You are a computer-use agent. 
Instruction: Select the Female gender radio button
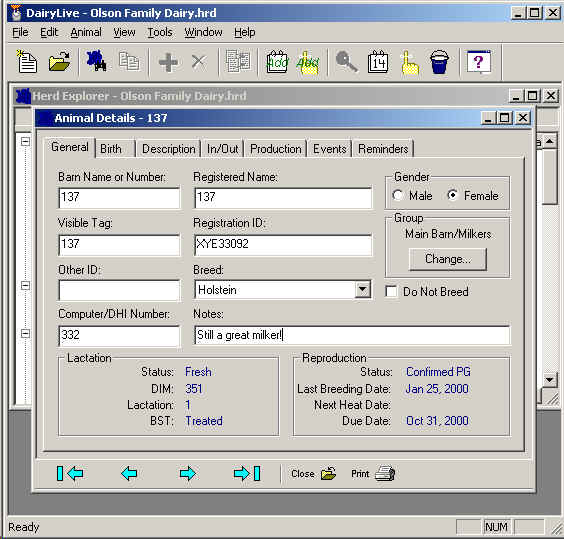(452, 195)
